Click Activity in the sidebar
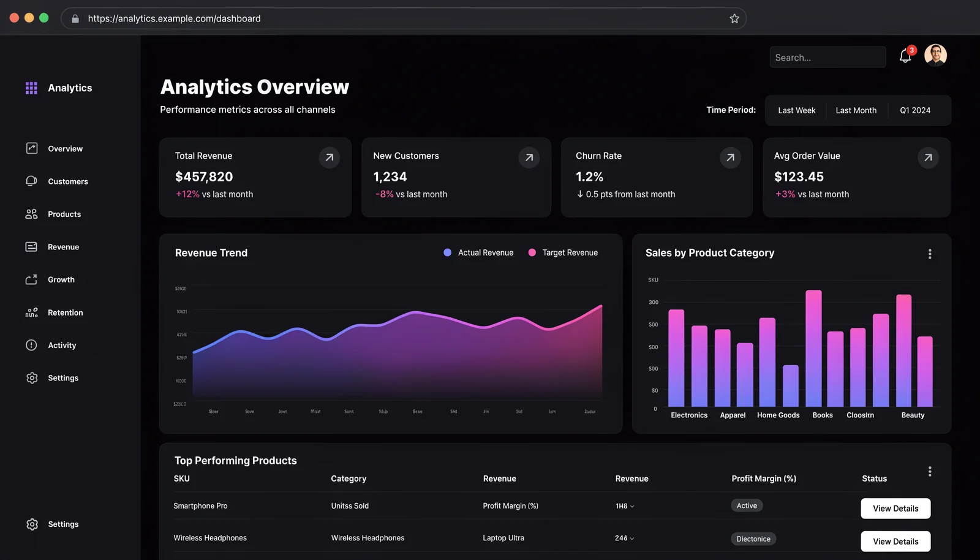 click(62, 346)
